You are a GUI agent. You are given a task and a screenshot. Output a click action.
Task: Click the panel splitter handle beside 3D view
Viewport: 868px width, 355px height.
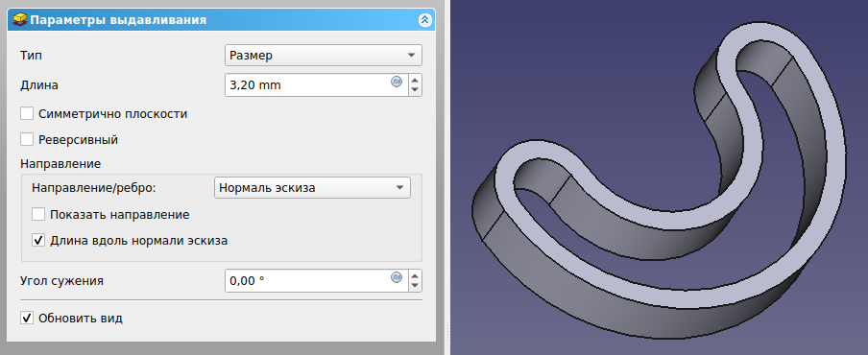click(447, 177)
